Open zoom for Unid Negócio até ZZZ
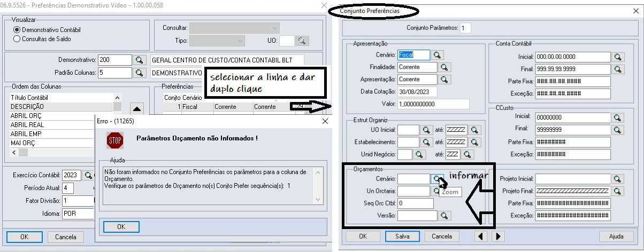 (467, 154)
